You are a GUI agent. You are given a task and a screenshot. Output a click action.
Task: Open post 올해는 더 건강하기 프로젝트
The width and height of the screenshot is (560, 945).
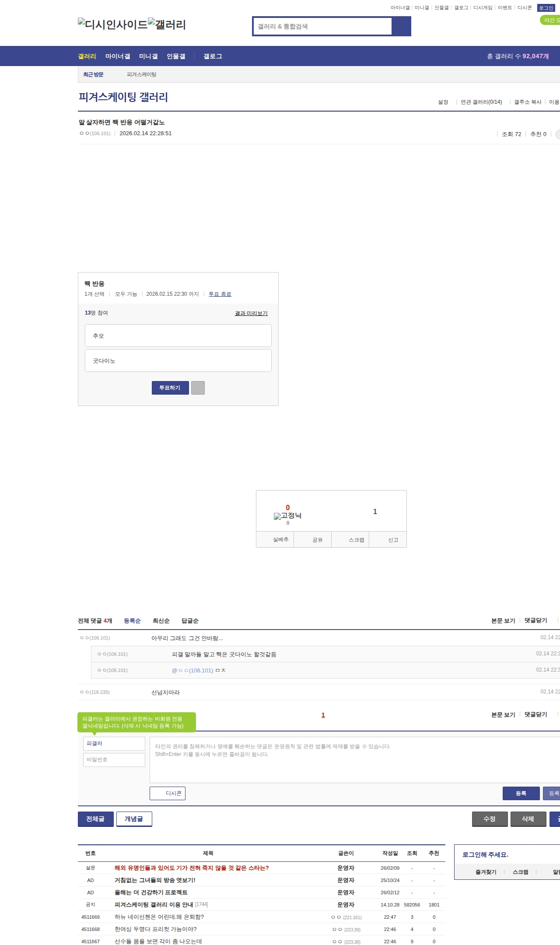pyautogui.click(x=151, y=892)
